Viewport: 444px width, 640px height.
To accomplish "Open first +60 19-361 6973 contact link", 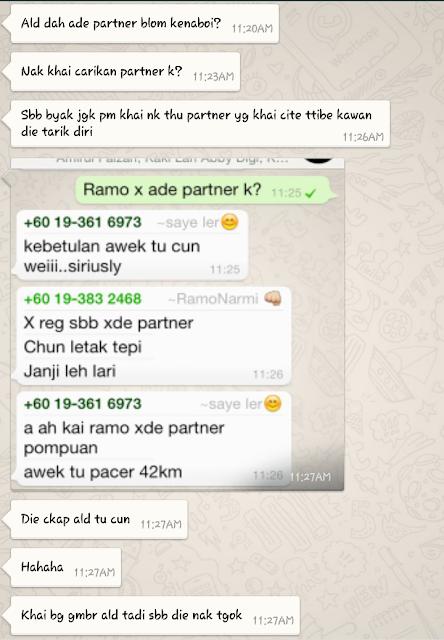I will (83, 222).
